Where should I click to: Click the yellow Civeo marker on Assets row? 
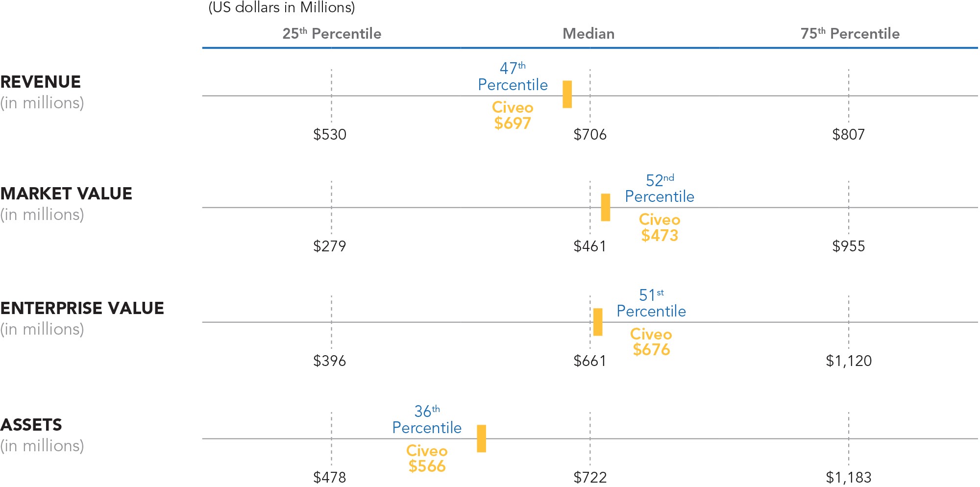[x=482, y=438]
